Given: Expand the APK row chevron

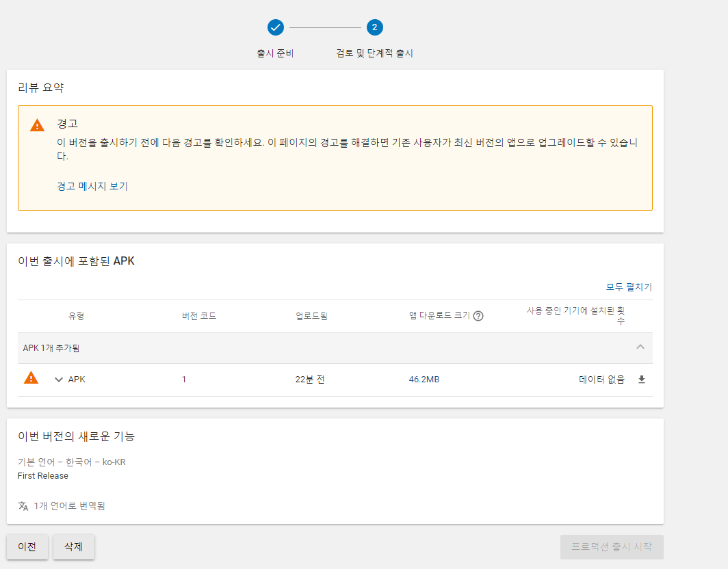Looking at the screenshot, I should 59,380.
